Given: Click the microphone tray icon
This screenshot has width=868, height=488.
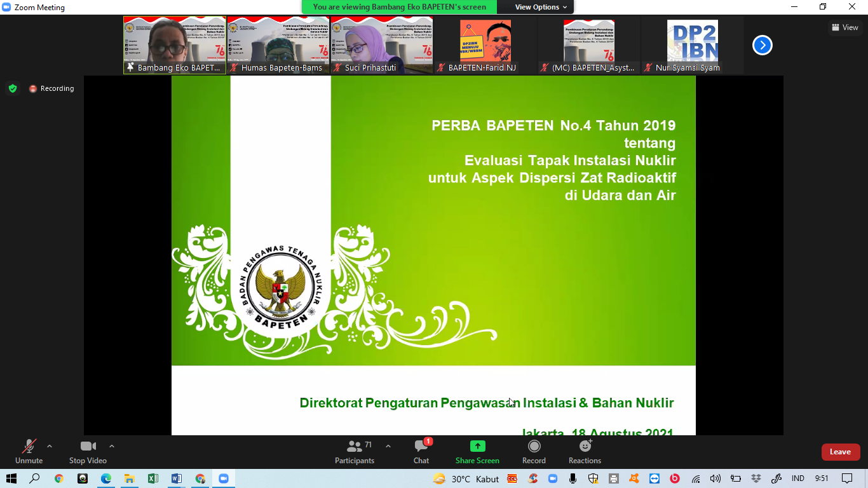Looking at the screenshot, I should point(573,478).
